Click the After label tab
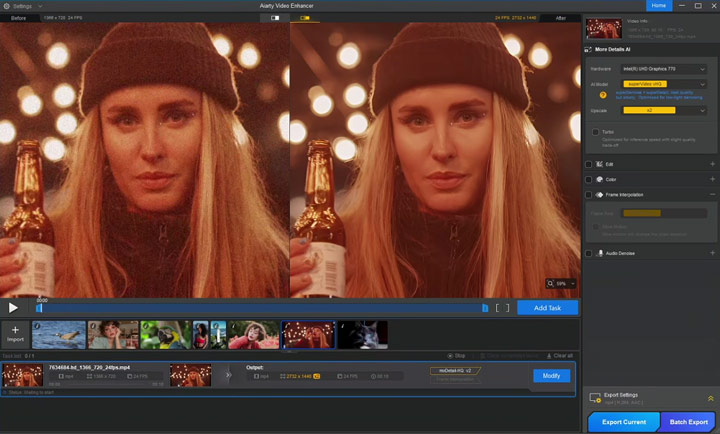The image size is (720, 434). point(561,18)
